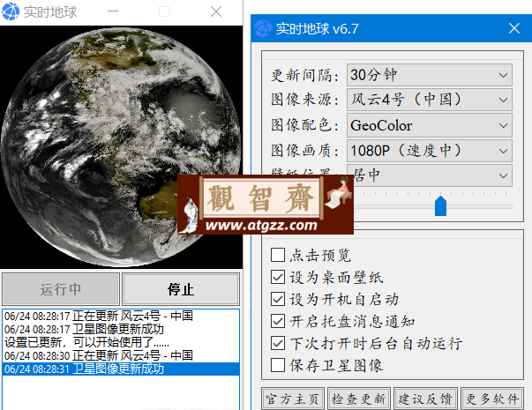Enable 保存卫星图像 checkbox
This screenshot has height=410, width=532.
tap(278, 365)
